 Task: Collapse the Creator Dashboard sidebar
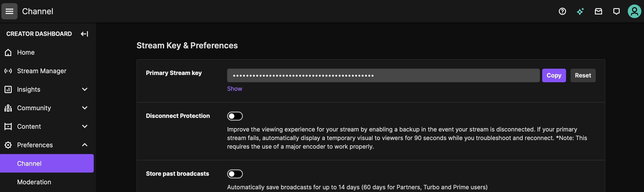click(x=84, y=34)
